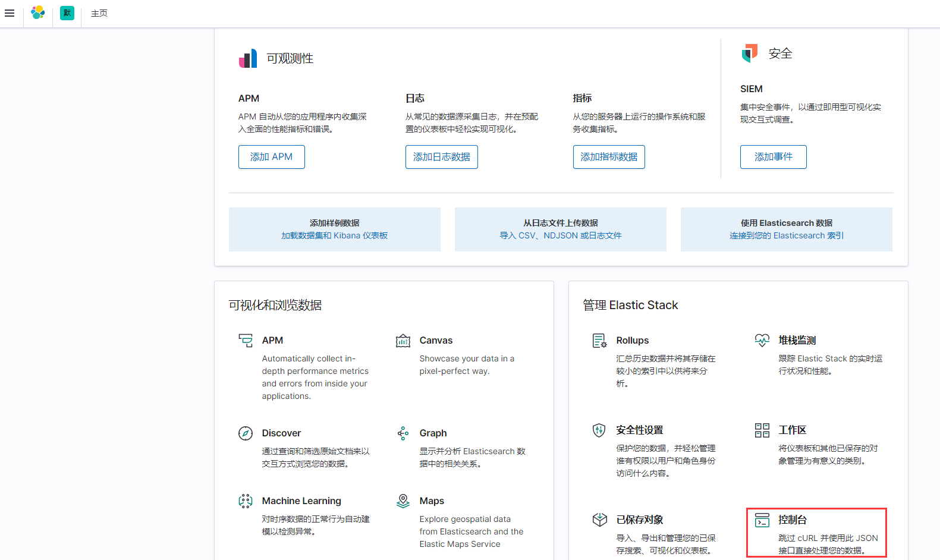This screenshot has width=940, height=560.
Task: Click the 可观测性 observability logo
Action: point(248,58)
